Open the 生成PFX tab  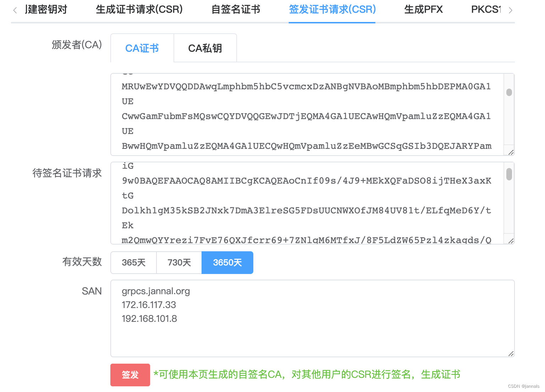pyautogui.click(x=423, y=10)
